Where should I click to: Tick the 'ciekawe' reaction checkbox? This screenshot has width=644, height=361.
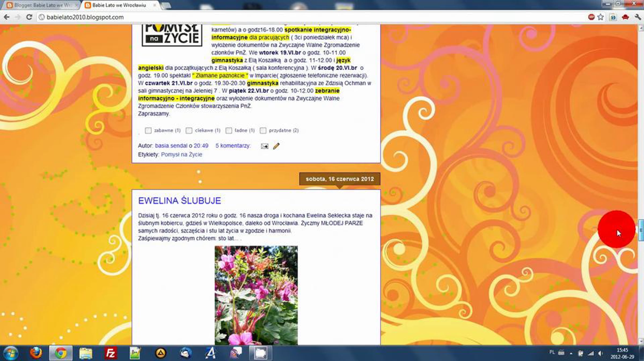pyautogui.click(x=189, y=130)
